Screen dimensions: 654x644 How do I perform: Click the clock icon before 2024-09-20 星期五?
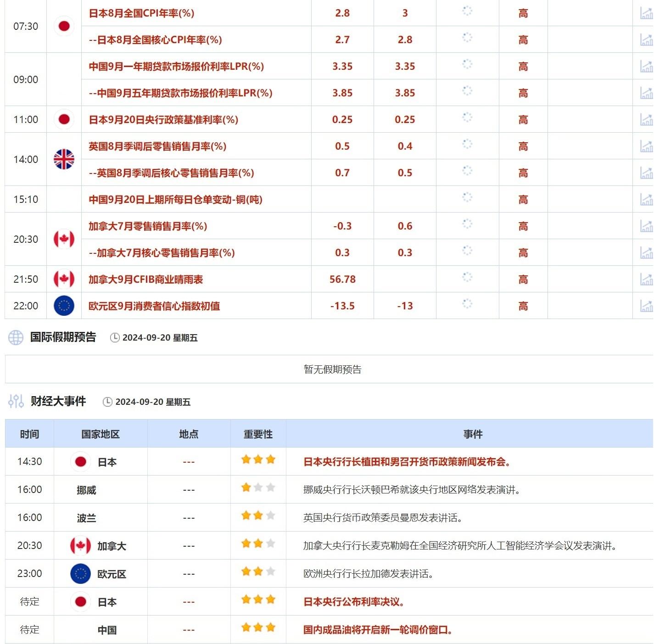pyautogui.click(x=116, y=337)
